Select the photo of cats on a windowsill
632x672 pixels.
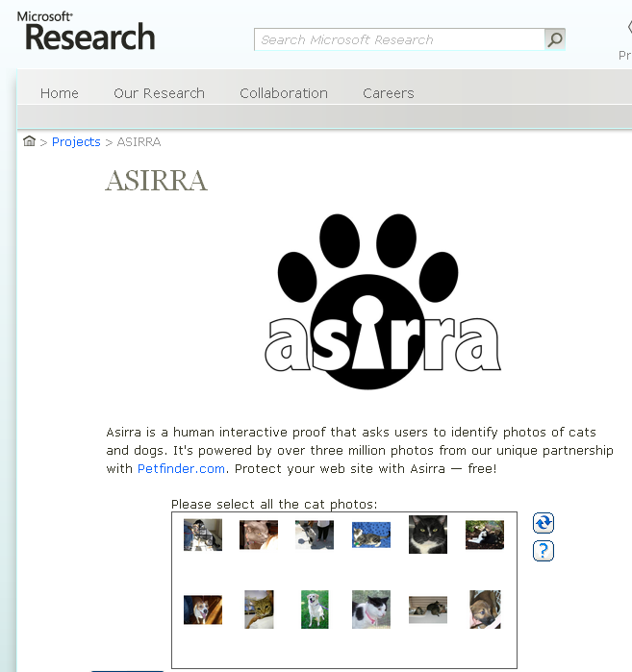pyautogui.click(x=428, y=610)
